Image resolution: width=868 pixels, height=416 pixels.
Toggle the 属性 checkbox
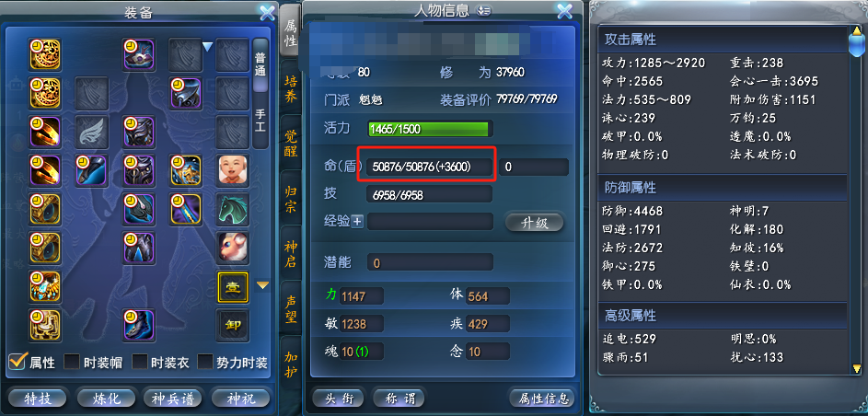[x=17, y=362]
